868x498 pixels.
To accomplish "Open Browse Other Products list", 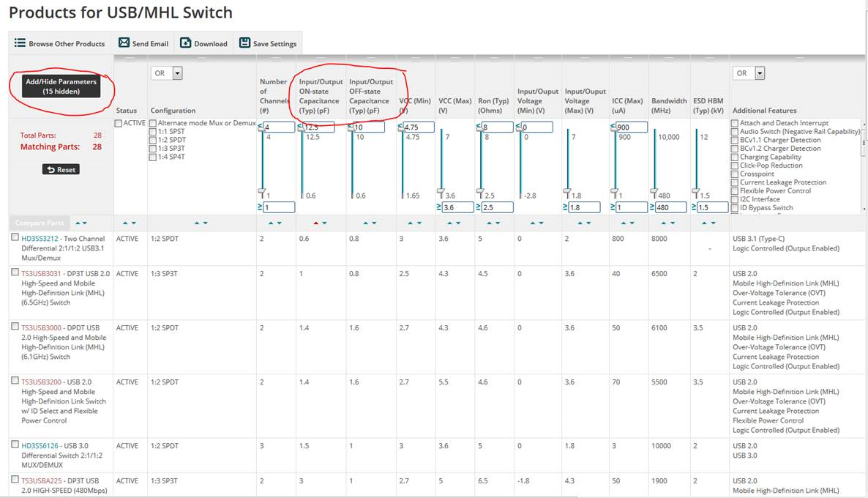I will 59,43.
